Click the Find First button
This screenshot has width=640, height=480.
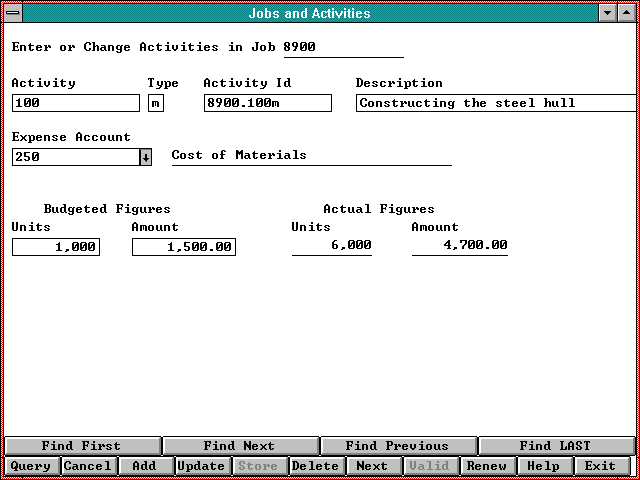(x=81, y=446)
